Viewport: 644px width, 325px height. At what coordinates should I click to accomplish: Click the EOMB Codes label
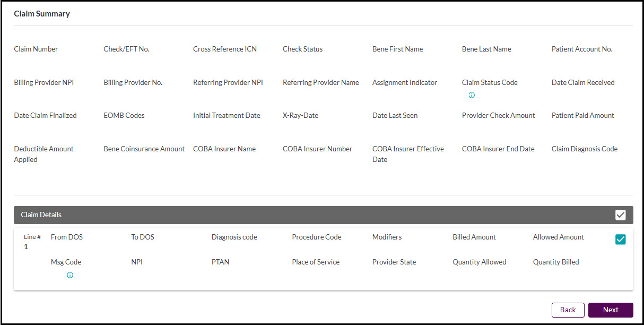pos(124,115)
